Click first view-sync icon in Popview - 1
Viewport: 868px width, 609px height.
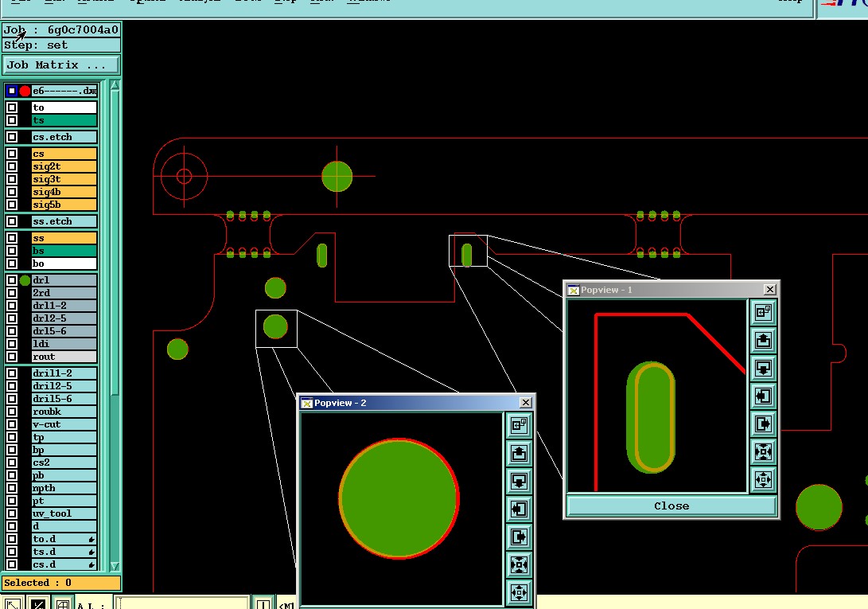point(763,313)
